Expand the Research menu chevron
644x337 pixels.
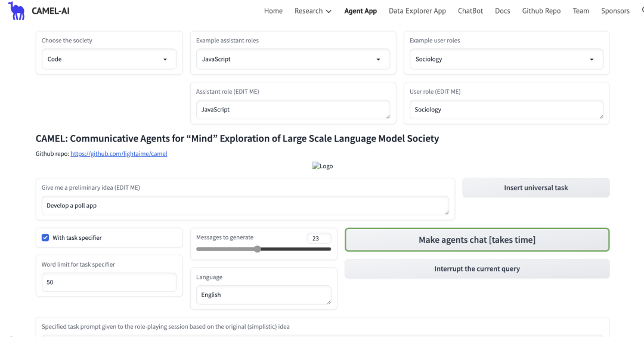point(329,11)
